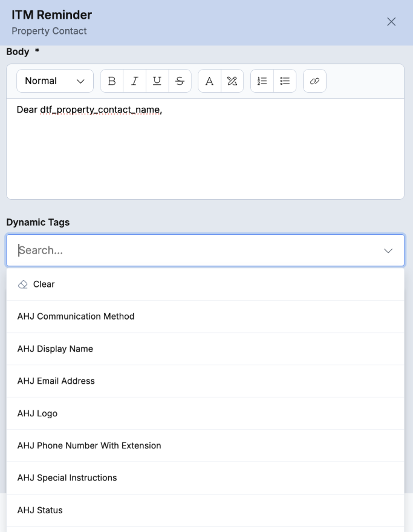413x532 pixels.
Task: Insert a hyperlink using the chain icon
Action: tap(314, 80)
